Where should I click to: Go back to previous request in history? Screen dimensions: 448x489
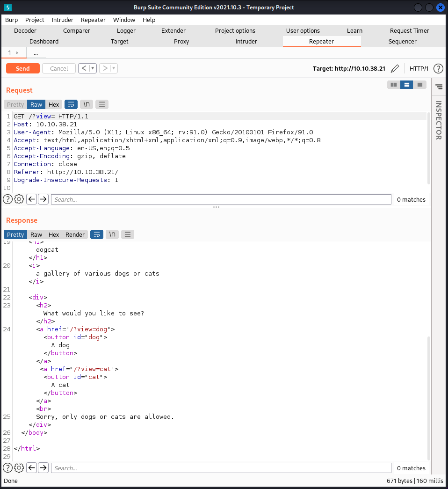[84, 68]
